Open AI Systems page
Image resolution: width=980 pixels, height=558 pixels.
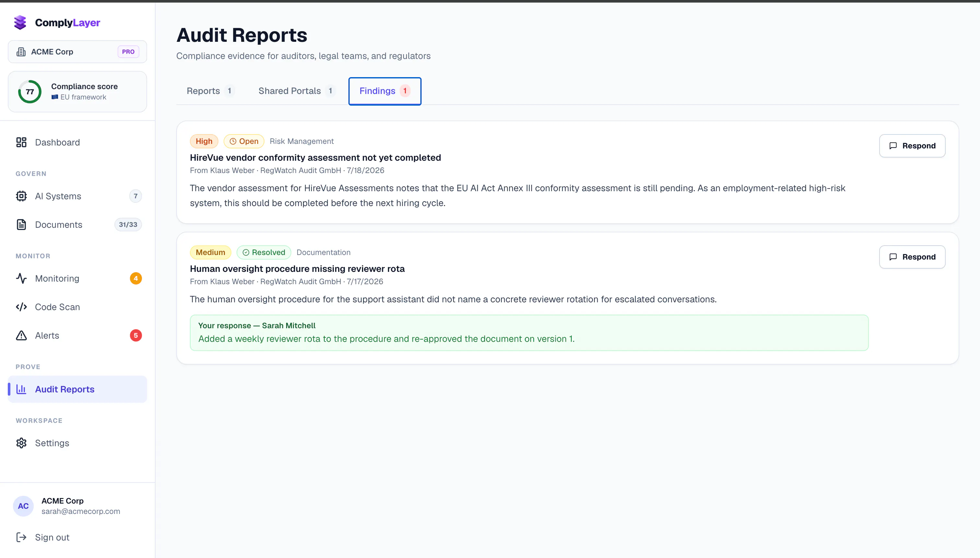(x=77, y=196)
